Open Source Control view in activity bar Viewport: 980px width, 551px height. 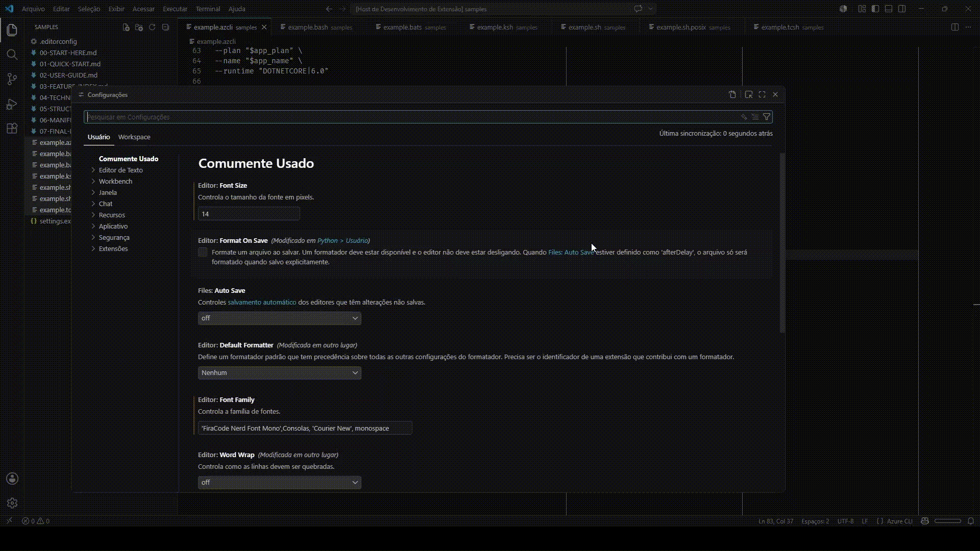pos(12,79)
